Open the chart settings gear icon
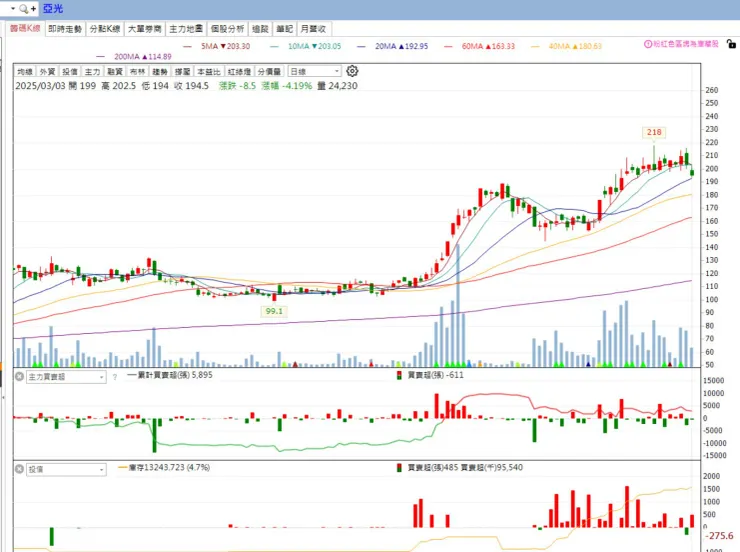Image resolution: width=740 pixels, height=552 pixels. [352, 71]
